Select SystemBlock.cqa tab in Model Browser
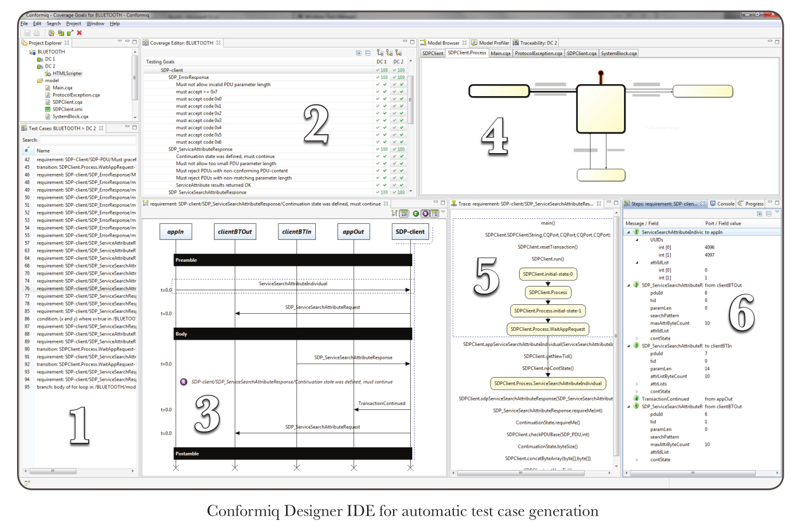The height and width of the screenshot is (532, 795). (x=619, y=53)
